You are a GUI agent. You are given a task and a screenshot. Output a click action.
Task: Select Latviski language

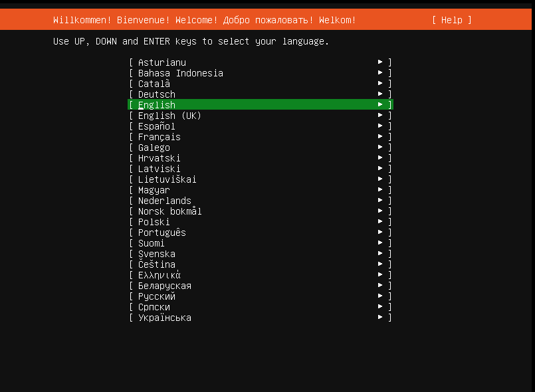tap(261, 169)
